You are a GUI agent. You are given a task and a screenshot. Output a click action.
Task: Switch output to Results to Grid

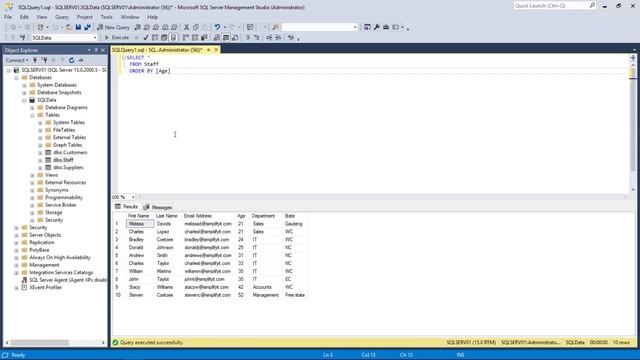(226, 38)
